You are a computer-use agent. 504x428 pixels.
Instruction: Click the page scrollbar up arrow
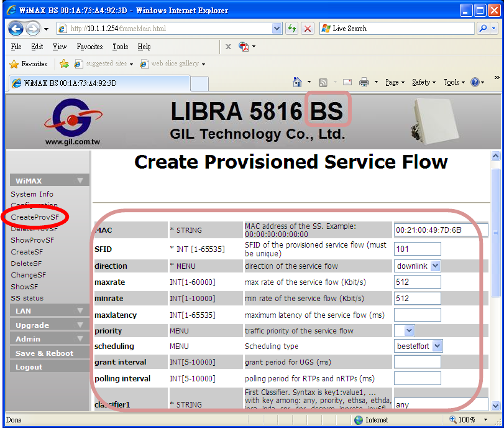pos(495,156)
